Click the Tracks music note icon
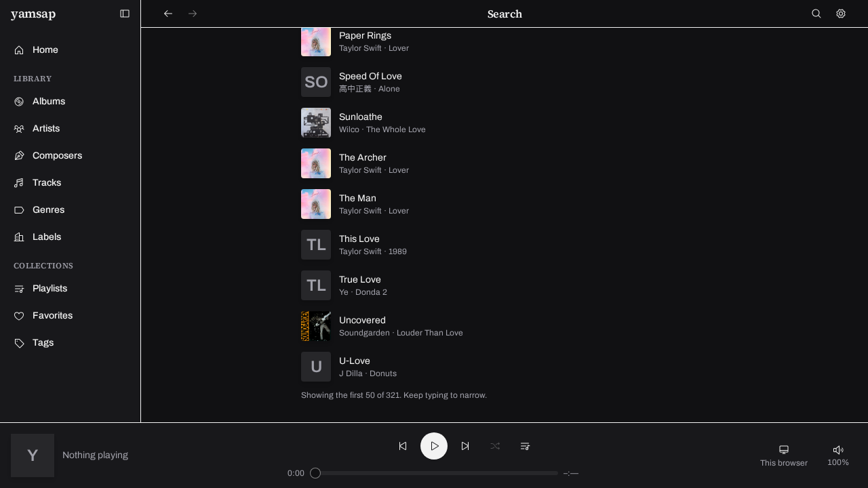Screen dimensions: 868x488 click(19, 183)
